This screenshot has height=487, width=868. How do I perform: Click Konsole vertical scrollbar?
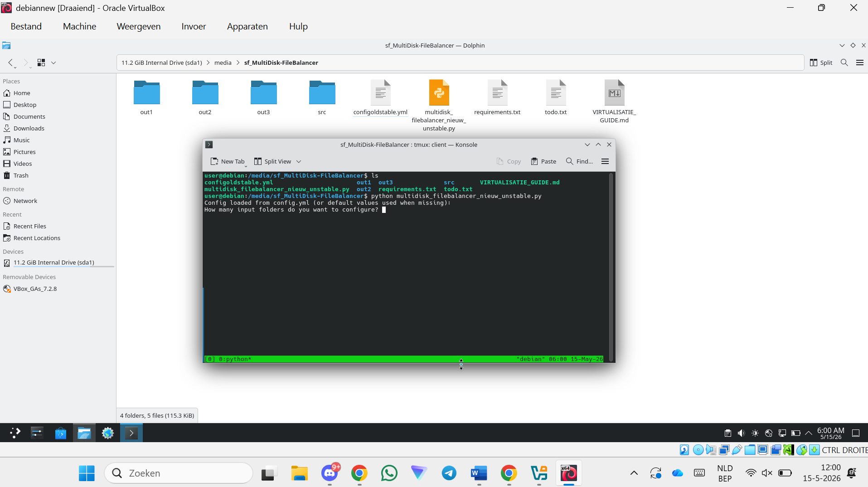(x=611, y=267)
